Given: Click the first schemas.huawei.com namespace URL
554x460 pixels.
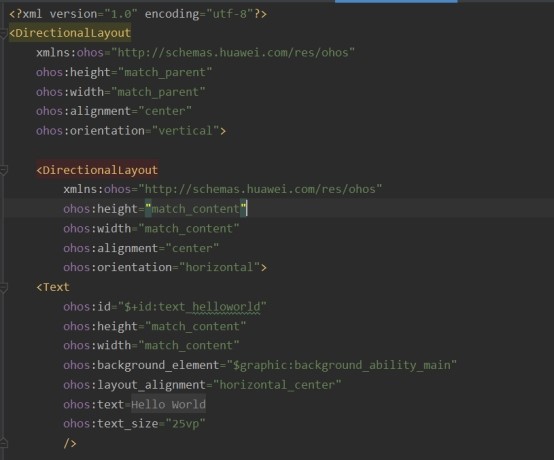Looking at the screenshot, I should coord(233,53).
